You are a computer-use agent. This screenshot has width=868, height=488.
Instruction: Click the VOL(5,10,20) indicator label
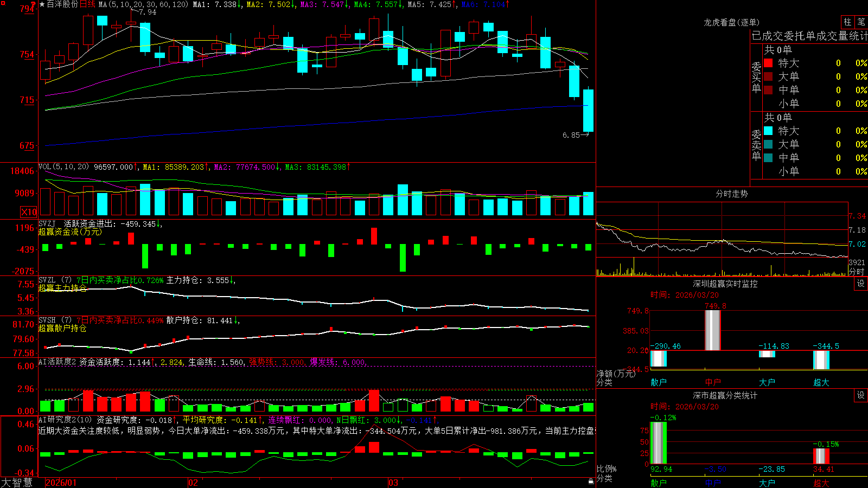pos(63,167)
